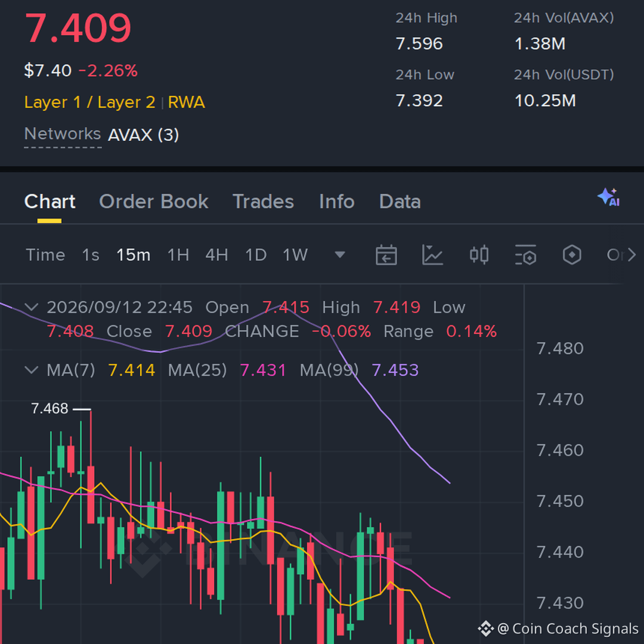The height and width of the screenshot is (644, 644).
Task: Click the Networks label
Action: tap(63, 134)
